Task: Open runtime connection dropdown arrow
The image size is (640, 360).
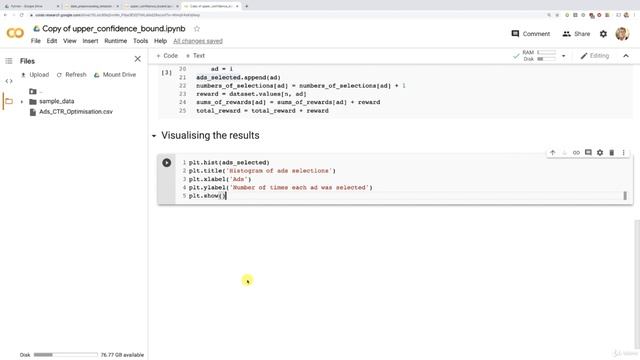Action: pyautogui.click(x=564, y=56)
